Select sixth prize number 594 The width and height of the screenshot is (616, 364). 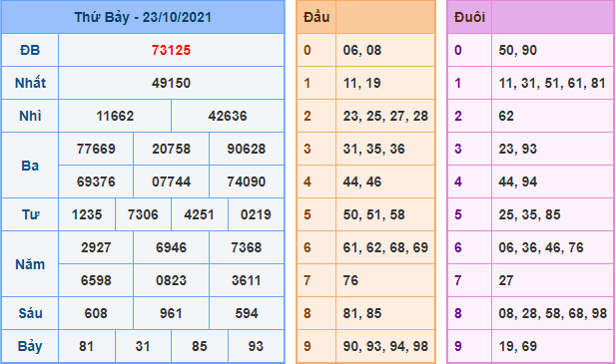coord(247,314)
